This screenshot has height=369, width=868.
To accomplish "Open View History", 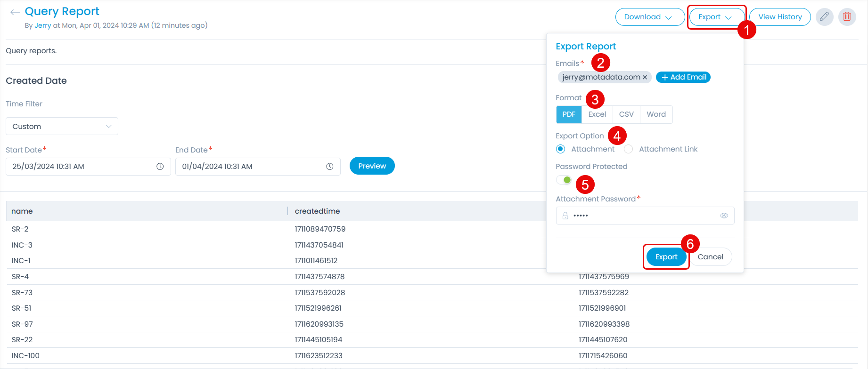I will coord(780,17).
